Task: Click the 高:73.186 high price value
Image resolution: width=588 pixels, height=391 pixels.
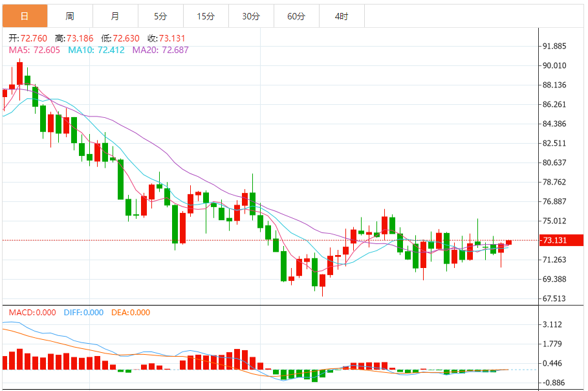Action: click(74, 38)
